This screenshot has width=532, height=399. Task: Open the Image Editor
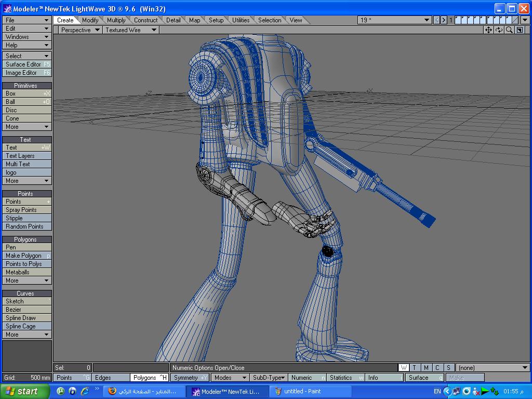[27, 73]
